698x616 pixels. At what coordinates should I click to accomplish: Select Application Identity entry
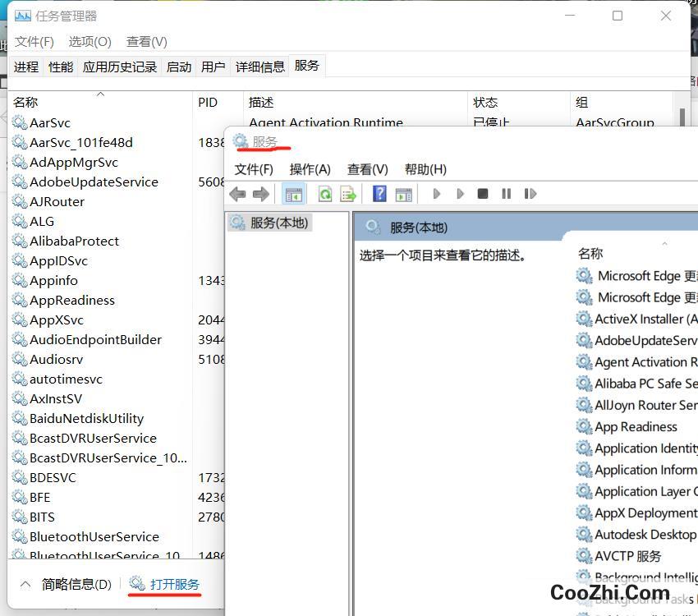646,448
